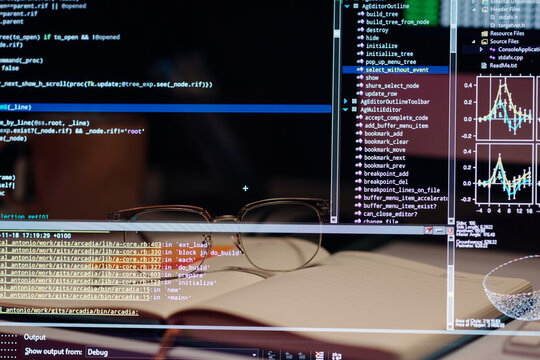Collapse the Source Files folder
The width and height of the screenshot is (540, 360).
tap(474, 42)
